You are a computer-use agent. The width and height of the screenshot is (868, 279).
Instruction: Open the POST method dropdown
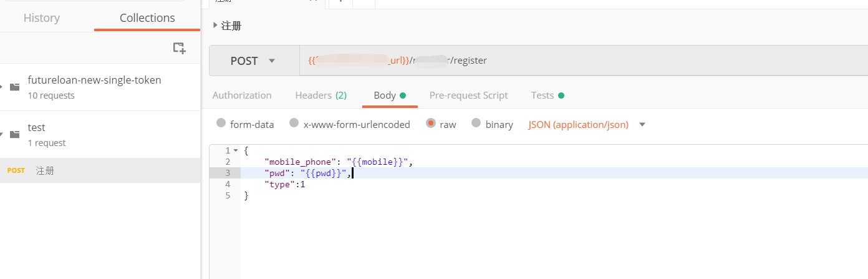click(253, 61)
